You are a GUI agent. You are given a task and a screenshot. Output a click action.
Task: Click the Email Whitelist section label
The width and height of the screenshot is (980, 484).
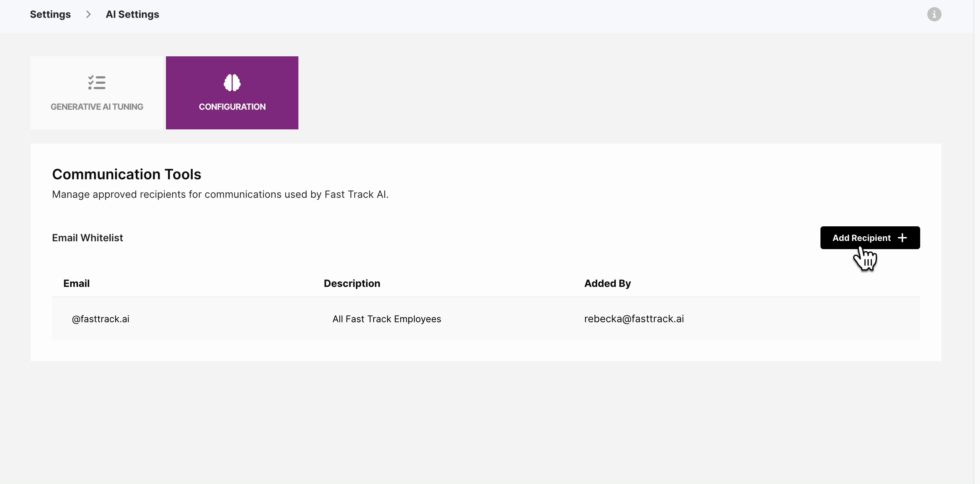[x=88, y=238]
